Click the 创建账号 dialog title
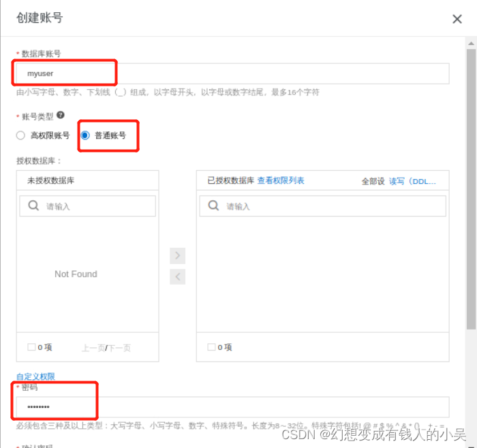 pos(40,18)
